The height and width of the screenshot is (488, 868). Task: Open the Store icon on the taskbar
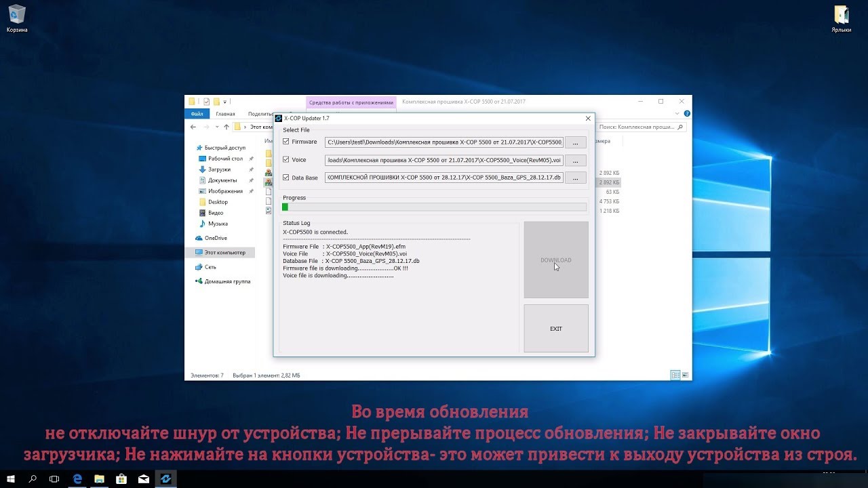pos(121,479)
